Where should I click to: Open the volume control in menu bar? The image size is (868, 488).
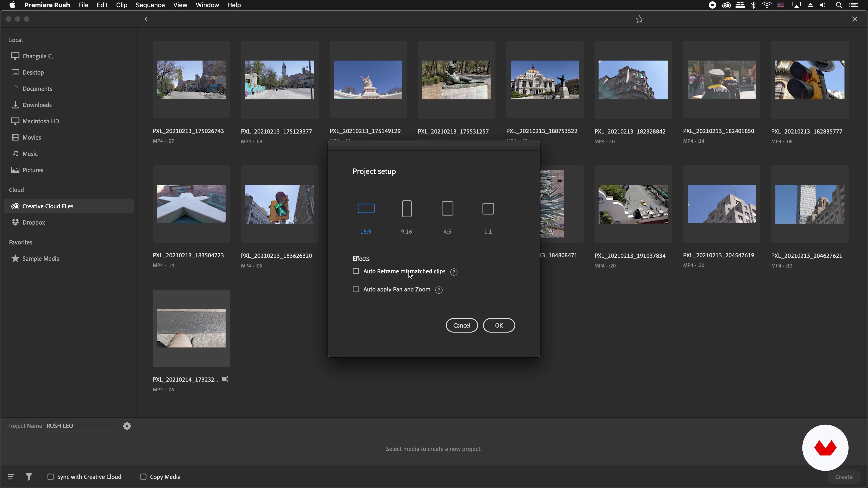pyautogui.click(x=823, y=5)
